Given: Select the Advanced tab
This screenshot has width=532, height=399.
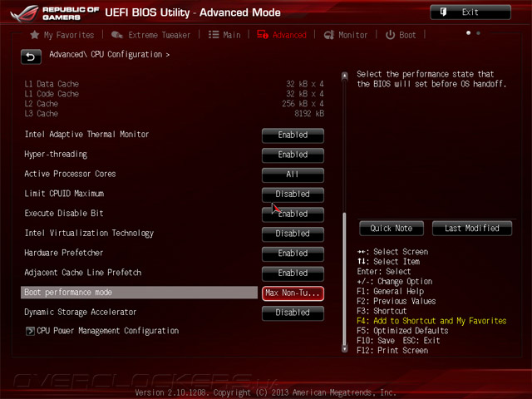Looking at the screenshot, I should pyautogui.click(x=282, y=35).
